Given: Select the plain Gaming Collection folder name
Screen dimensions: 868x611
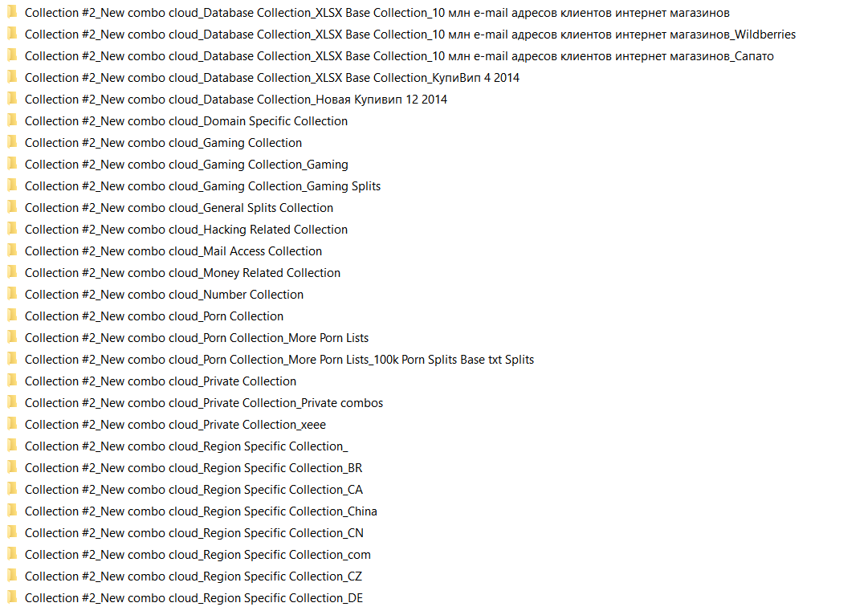Looking at the screenshot, I should [163, 143].
